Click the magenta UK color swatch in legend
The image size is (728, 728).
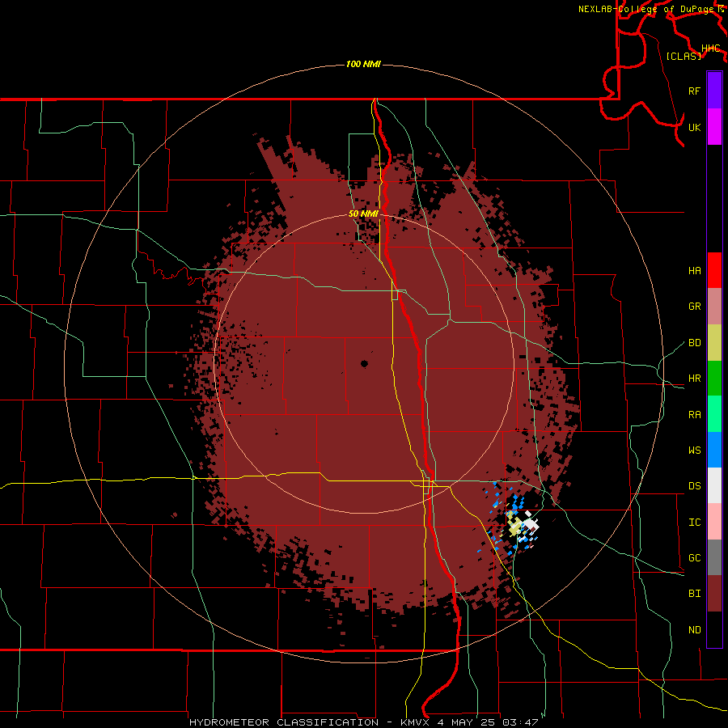pos(714,127)
